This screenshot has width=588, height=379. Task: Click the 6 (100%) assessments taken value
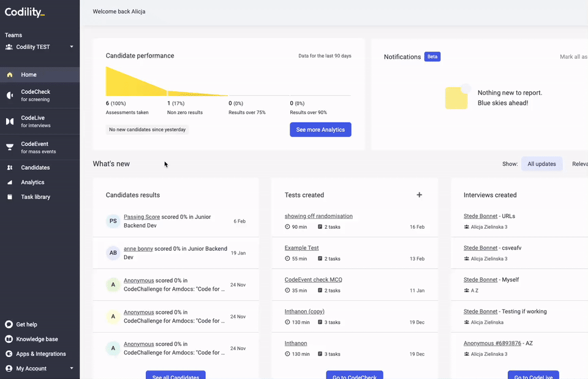(116, 103)
